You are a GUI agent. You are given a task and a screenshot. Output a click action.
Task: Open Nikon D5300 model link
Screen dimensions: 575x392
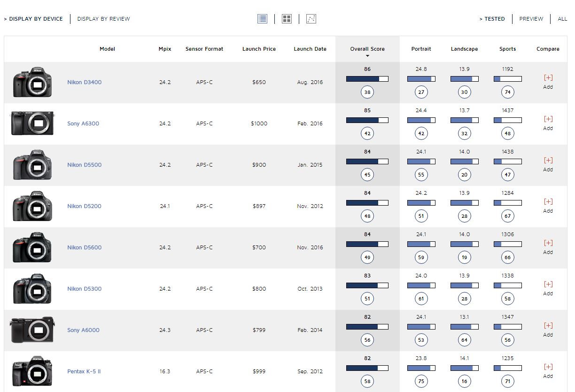point(84,289)
